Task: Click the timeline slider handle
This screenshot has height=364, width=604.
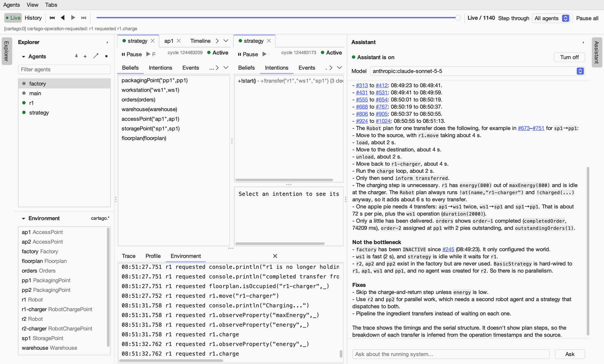Action: pos(458,18)
